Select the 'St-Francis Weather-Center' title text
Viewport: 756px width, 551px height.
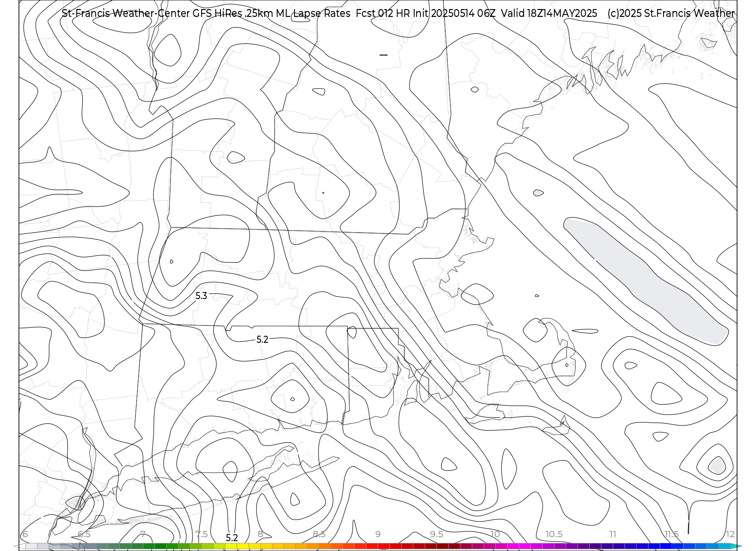126,13
